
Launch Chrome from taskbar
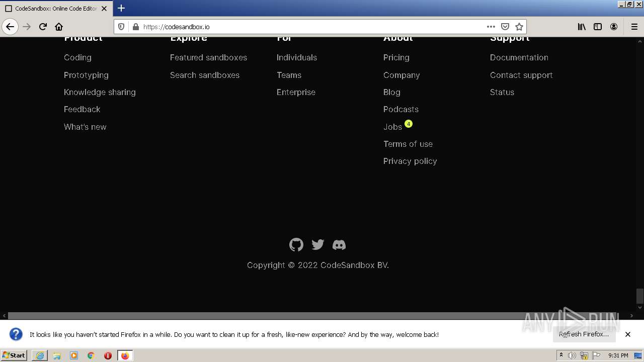pyautogui.click(x=91, y=355)
